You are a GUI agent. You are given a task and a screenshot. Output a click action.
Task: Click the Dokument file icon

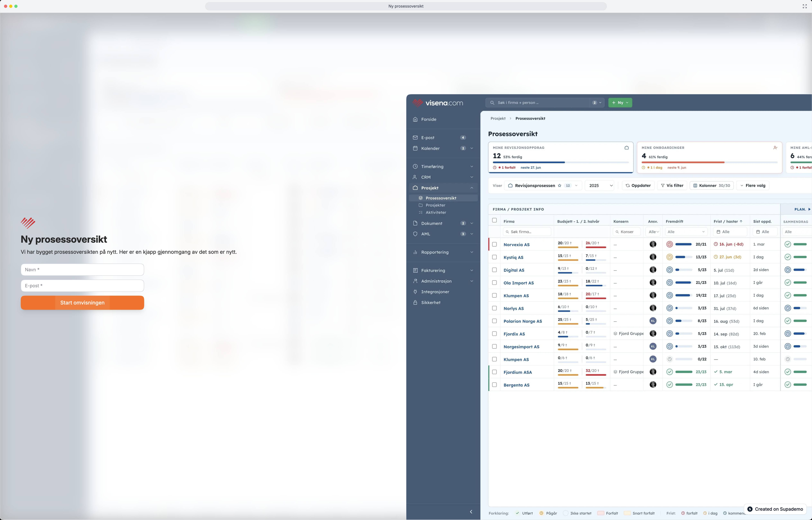[415, 223]
